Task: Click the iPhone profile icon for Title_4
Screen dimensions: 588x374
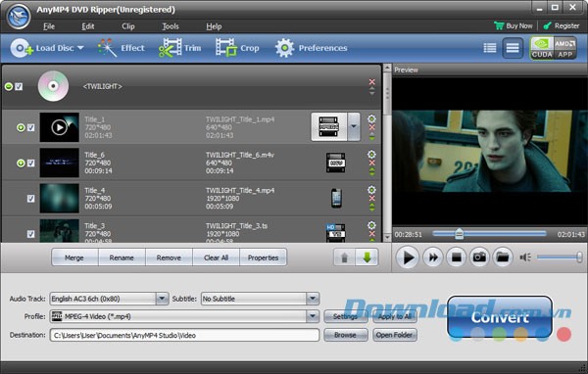Action: click(x=336, y=198)
